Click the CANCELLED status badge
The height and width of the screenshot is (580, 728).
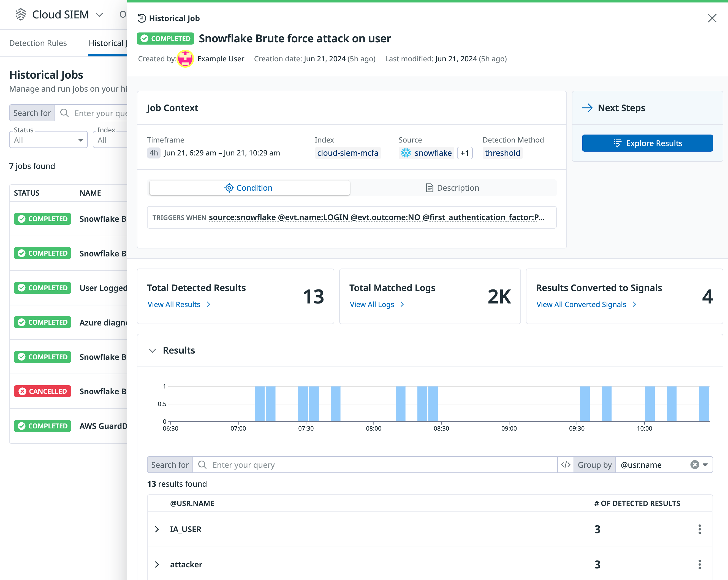coord(43,391)
